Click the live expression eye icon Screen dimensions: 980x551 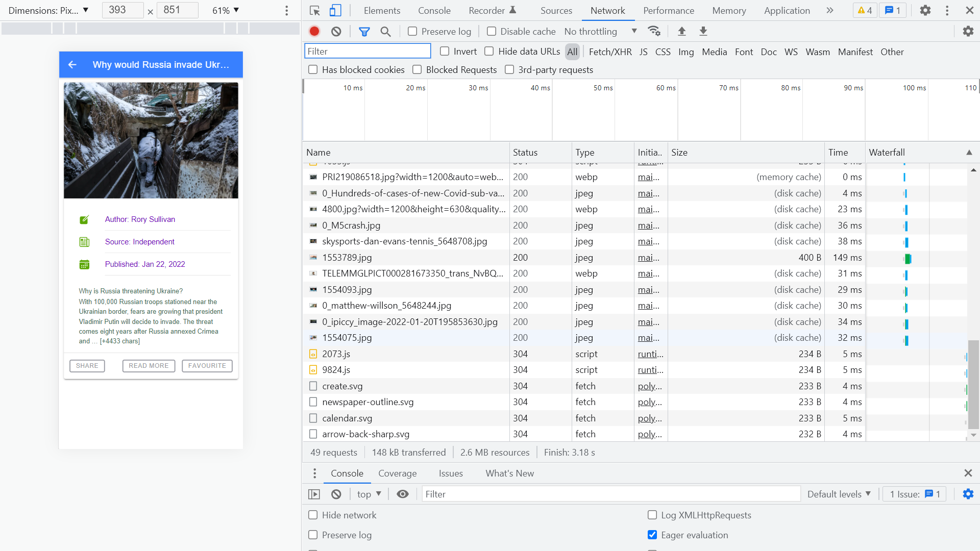pyautogui.click(x=403, y=494)
